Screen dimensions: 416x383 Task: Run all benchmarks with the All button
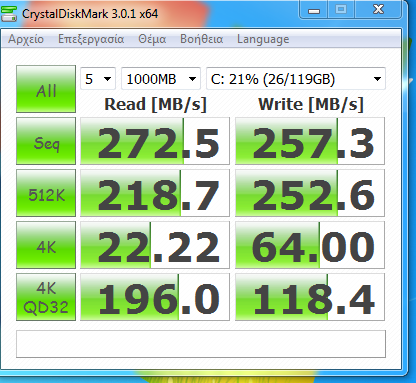click(x=46, y=89)
